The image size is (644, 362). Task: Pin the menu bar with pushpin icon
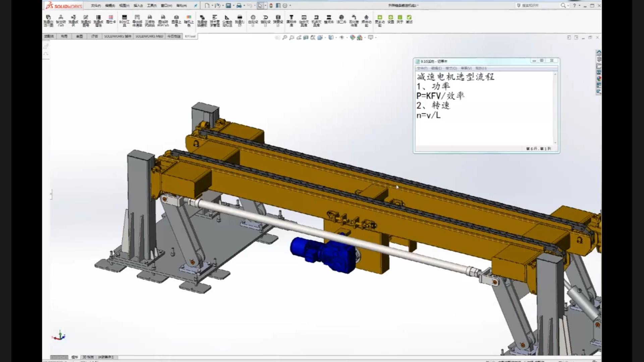click(196, 6)
